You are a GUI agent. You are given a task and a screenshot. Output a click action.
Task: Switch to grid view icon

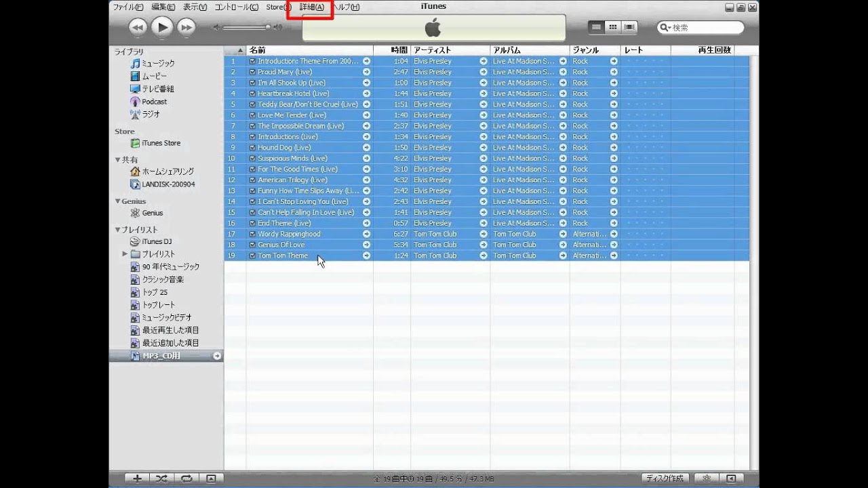tap(613, 27)
